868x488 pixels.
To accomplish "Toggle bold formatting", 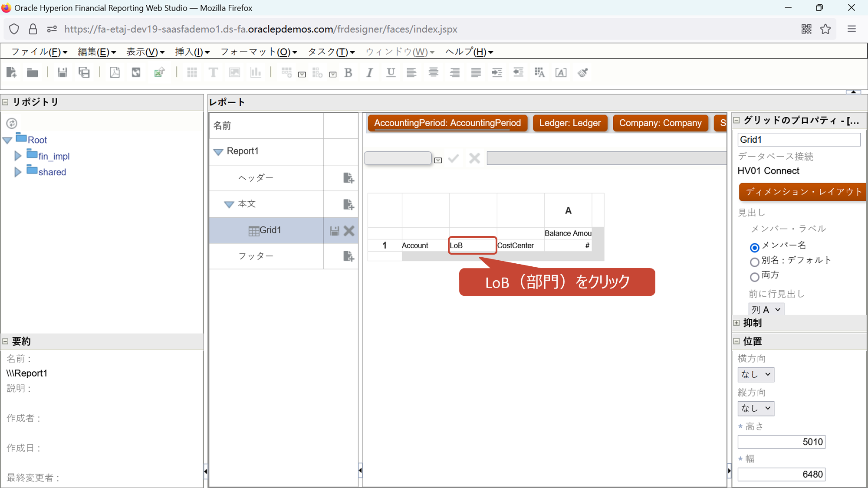I will [x=348, y=72].
